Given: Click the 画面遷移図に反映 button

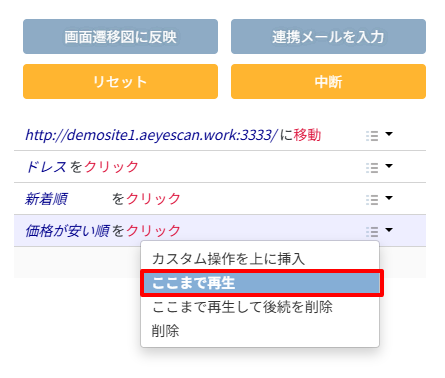Looking at the screenshot, I should [120, 36].
